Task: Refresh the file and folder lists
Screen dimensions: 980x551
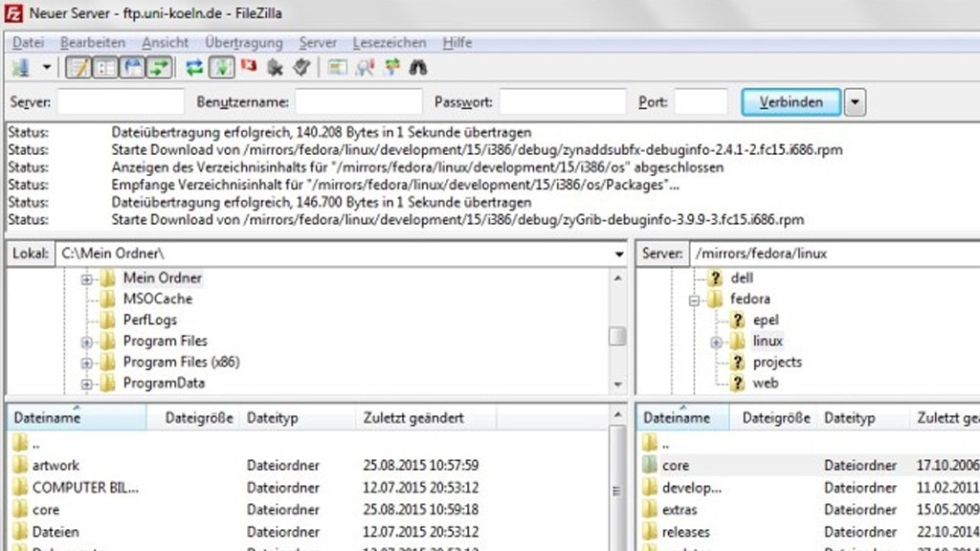Action: click(x=194, y=68)
